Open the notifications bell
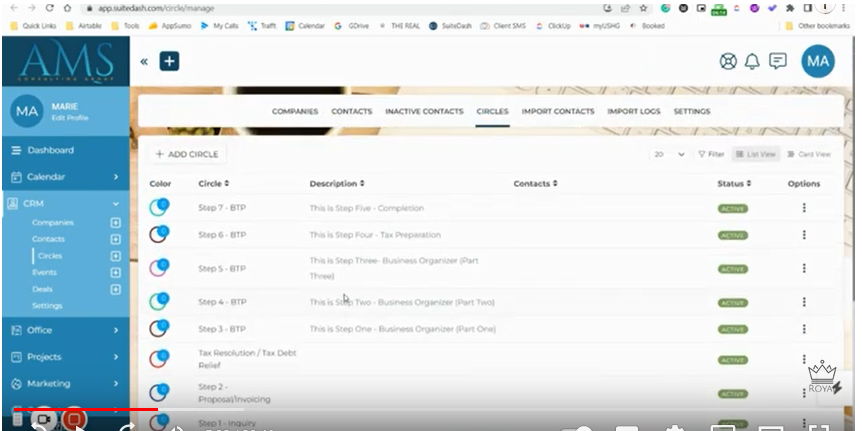Viewport: 862px width, 431px height. coord(752,62)
